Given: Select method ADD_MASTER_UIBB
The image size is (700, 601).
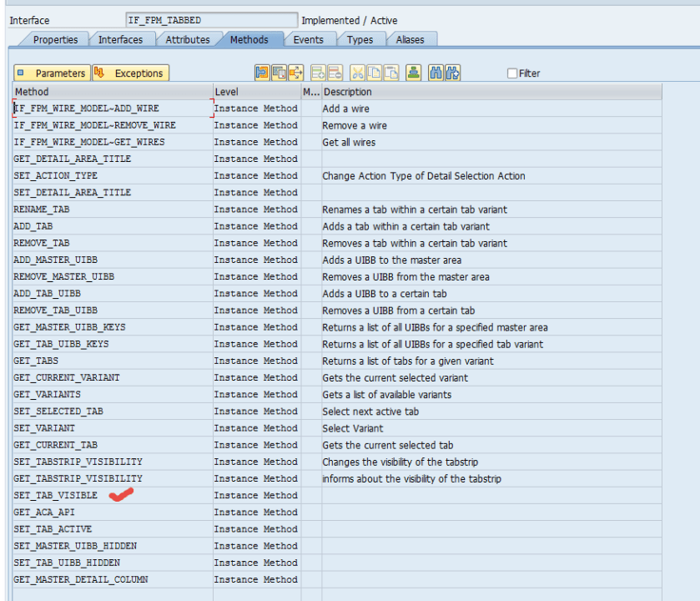Looking at the screenshot, I should pyautogui.click(x=113, y=260).
